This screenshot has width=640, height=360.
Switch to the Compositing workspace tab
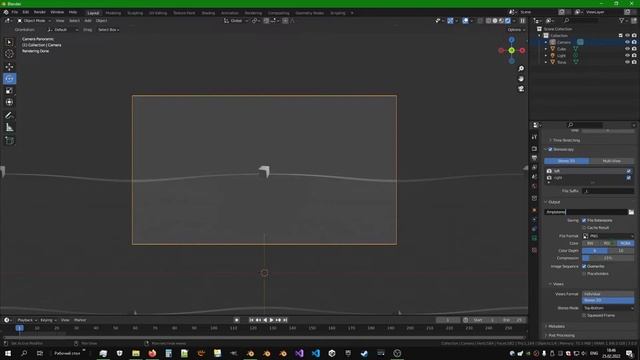coord(278,13)
